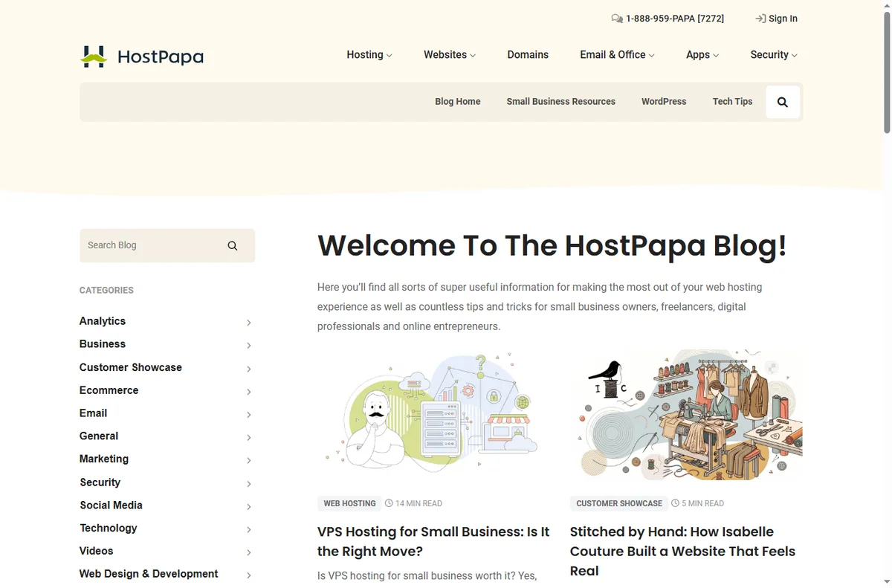Expand the Marketing category chevron
This screenshot has height=588, width=892.
[x=249, y=461]
